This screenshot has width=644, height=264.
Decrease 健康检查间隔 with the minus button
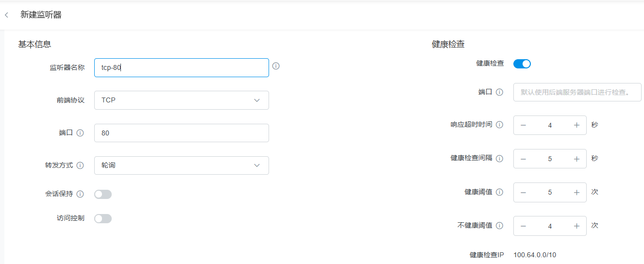[x=523, y=159]
